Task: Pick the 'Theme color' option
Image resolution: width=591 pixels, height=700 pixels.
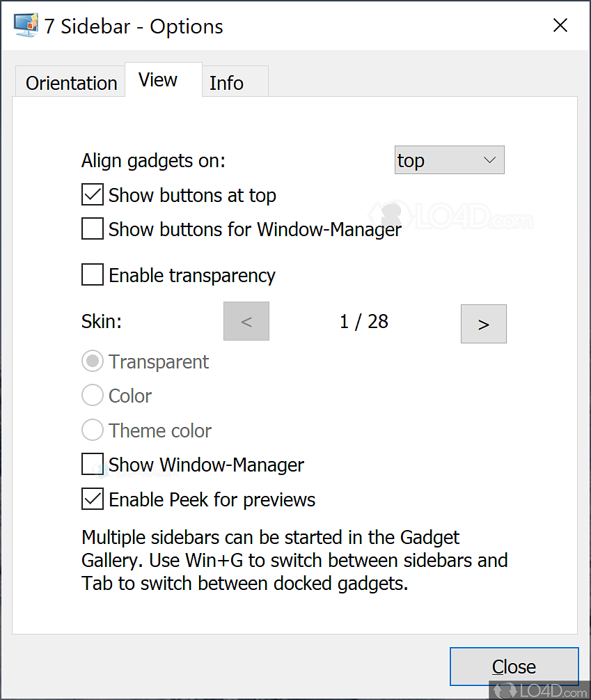Action: [x=92, y=430]
